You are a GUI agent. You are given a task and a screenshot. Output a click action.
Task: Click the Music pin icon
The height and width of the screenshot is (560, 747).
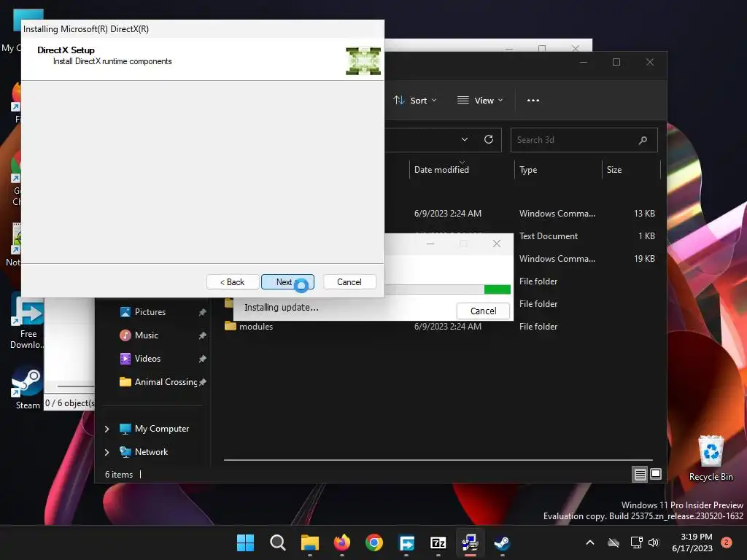(203, 335)
